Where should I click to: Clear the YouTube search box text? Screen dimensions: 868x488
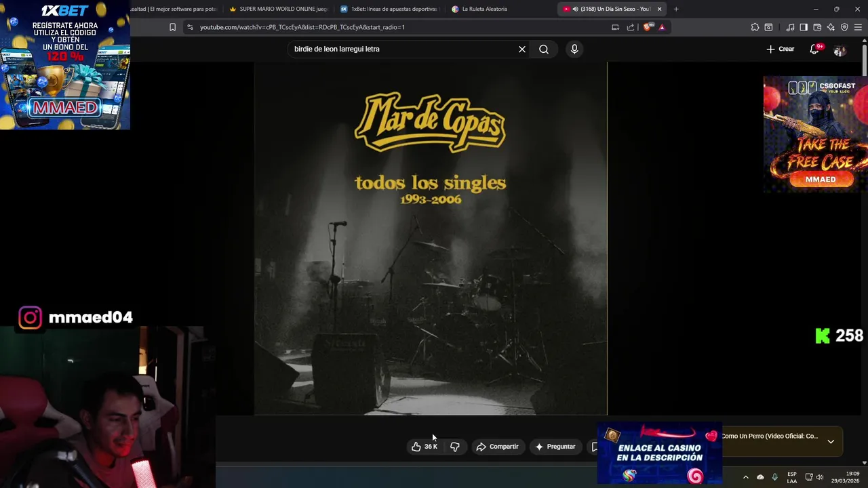point(522,49)
